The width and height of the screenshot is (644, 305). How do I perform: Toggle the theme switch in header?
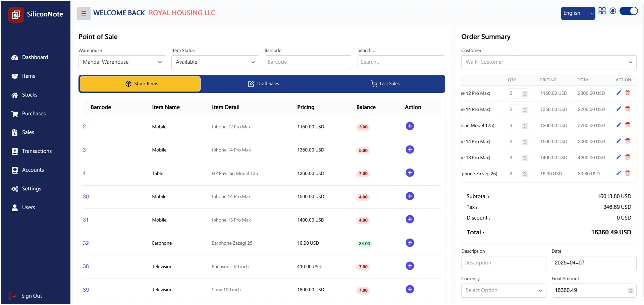629,11
